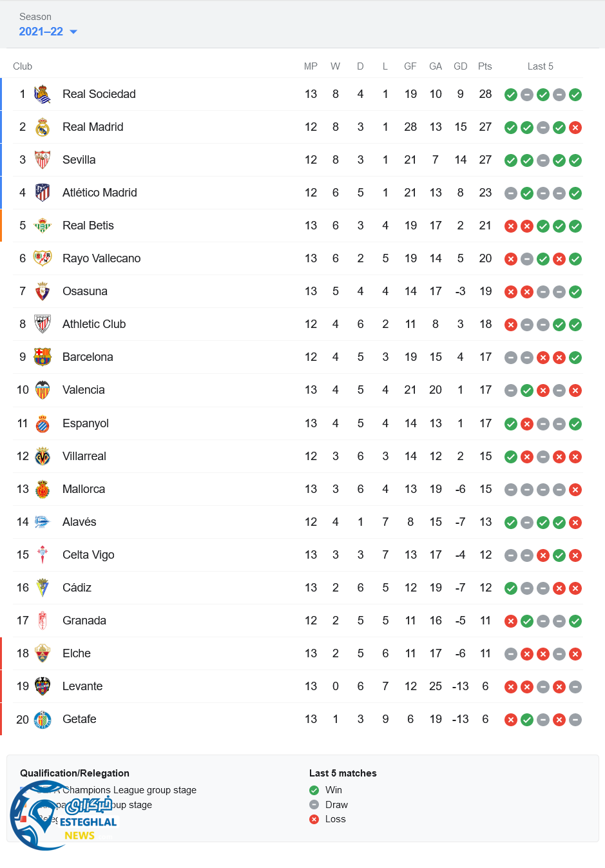Click the Getafe crest icon
Image resolution: width=605 pixels, height=868 pixels.
point(43,719)
